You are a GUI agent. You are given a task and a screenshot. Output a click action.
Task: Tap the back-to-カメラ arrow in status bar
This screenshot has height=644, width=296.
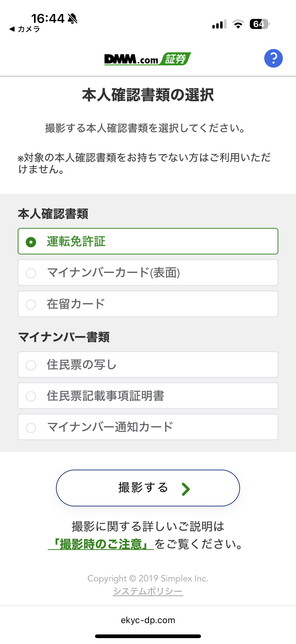click(x=12, y=29)
